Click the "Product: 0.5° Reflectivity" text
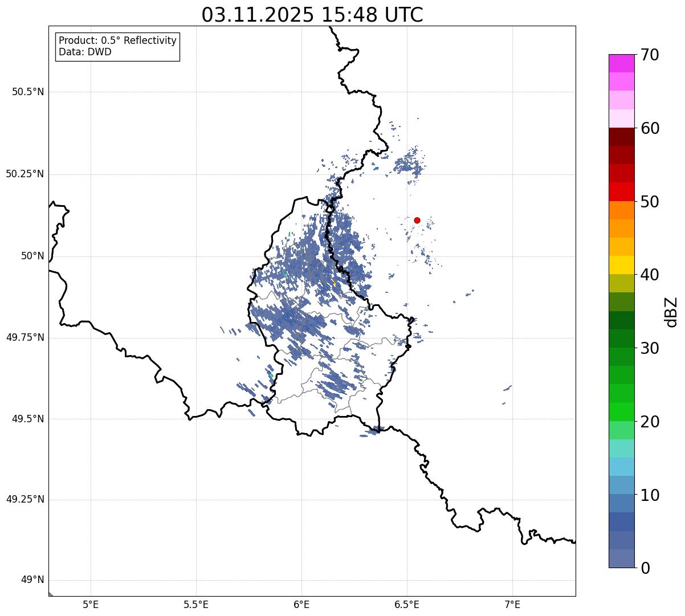 coord(118,41)
